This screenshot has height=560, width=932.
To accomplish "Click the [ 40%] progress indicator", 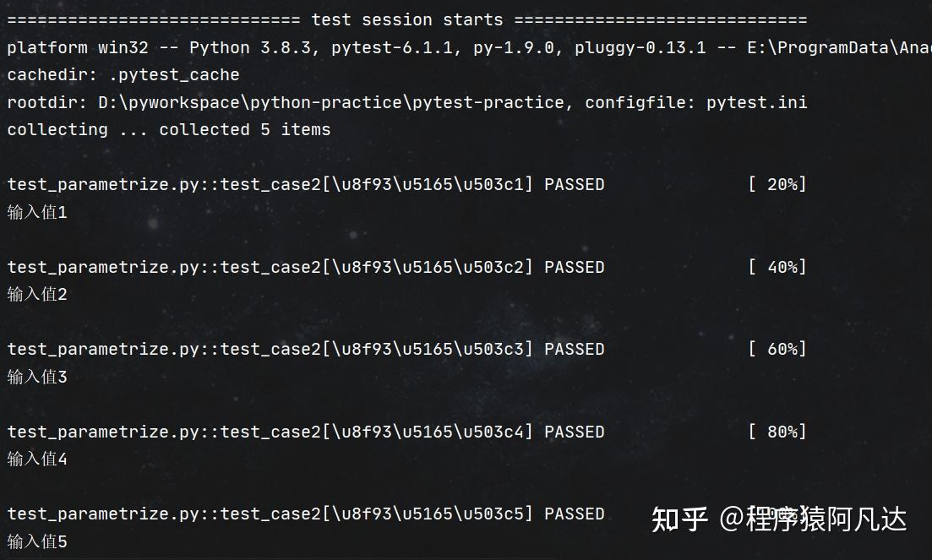I will 777,267.
